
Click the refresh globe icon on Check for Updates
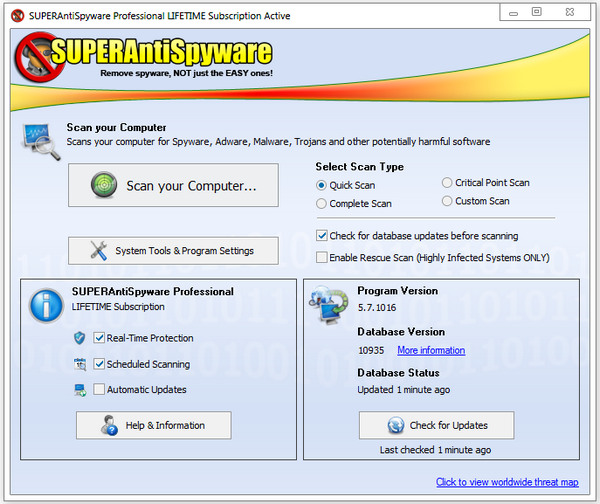tap(396, 425)
